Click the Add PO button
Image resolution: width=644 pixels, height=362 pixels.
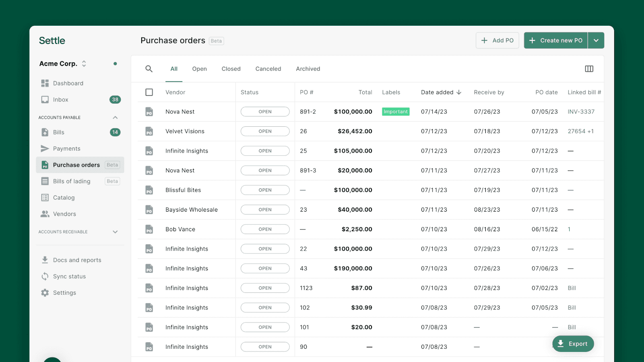click(x=497, y=40)
